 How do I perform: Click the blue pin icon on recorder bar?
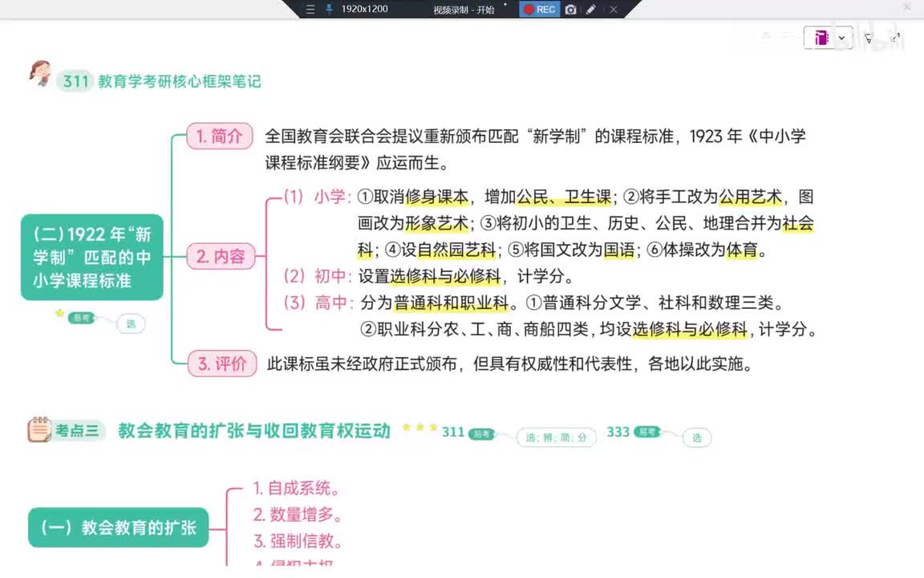329,9
